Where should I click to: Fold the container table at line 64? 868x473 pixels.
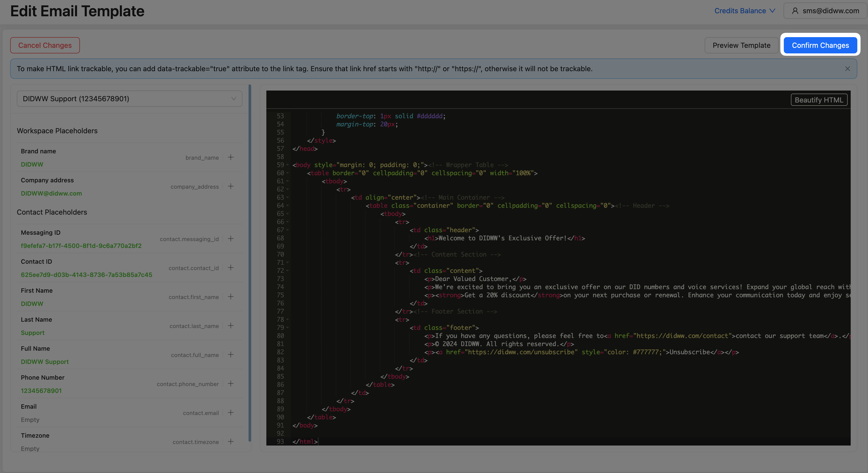[x=287, y=205]
